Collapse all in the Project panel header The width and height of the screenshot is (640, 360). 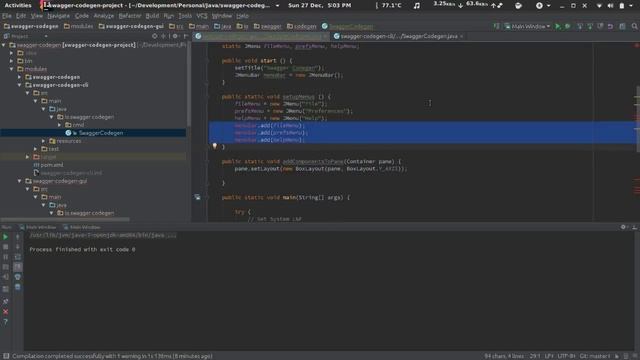[x=164, y=36]
